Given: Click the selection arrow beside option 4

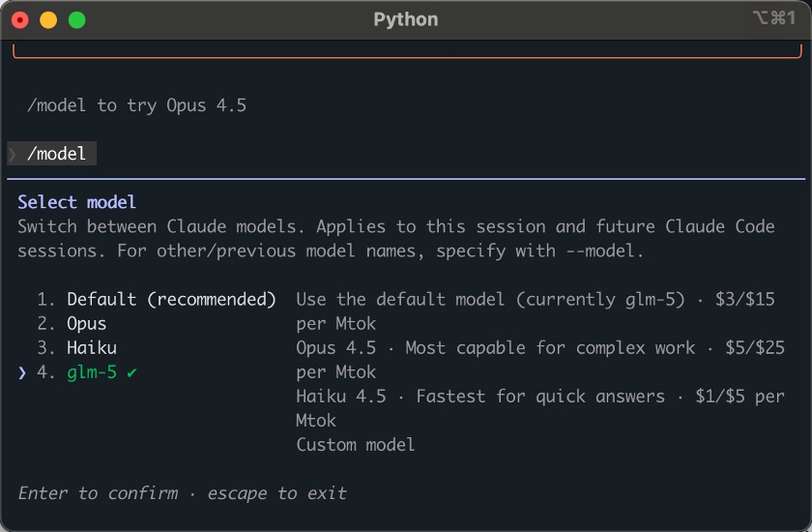Looking at the screenshot, I should point(22,372).
